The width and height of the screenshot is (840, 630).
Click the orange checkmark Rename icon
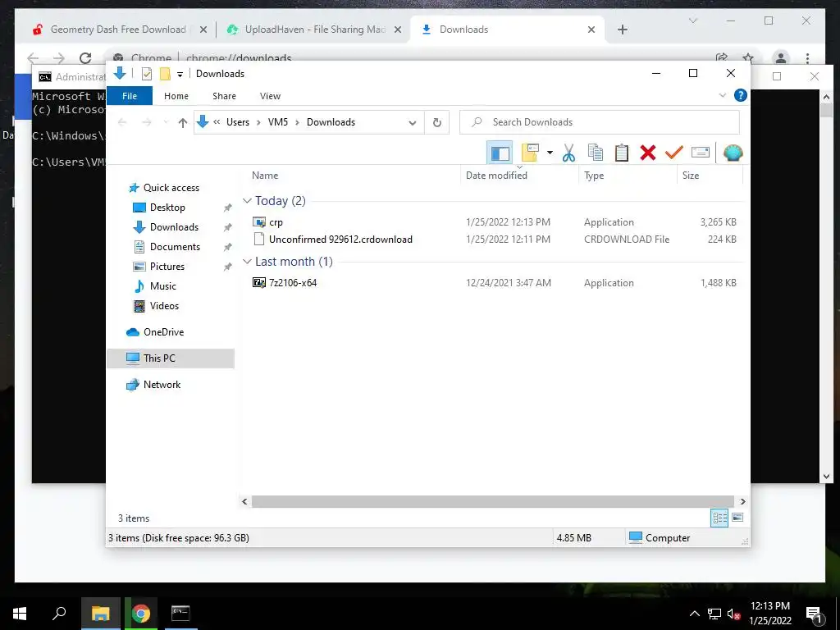click(x=674, y=153)
